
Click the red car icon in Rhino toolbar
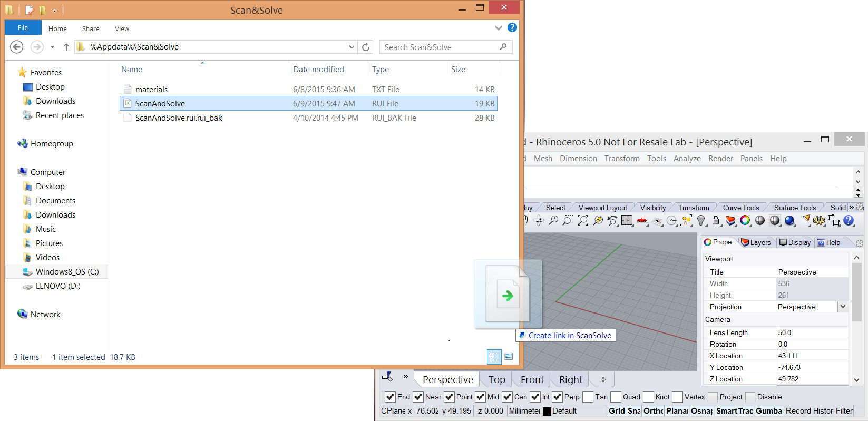642,221
